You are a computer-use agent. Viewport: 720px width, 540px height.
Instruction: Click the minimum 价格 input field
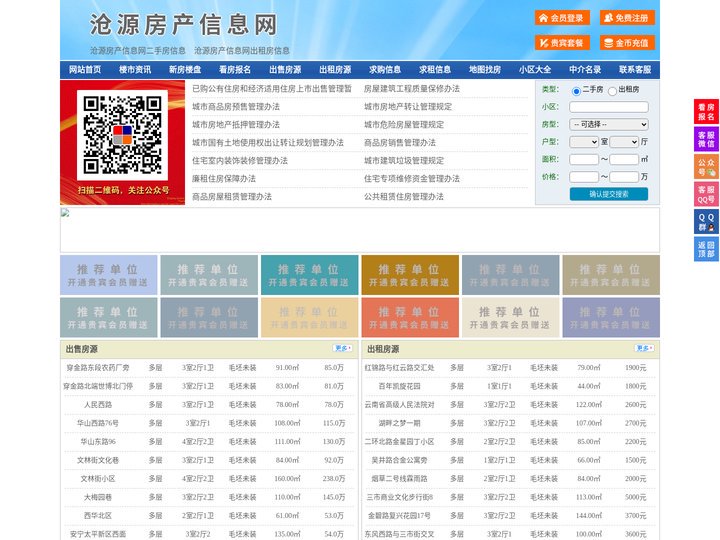[584, 177]
